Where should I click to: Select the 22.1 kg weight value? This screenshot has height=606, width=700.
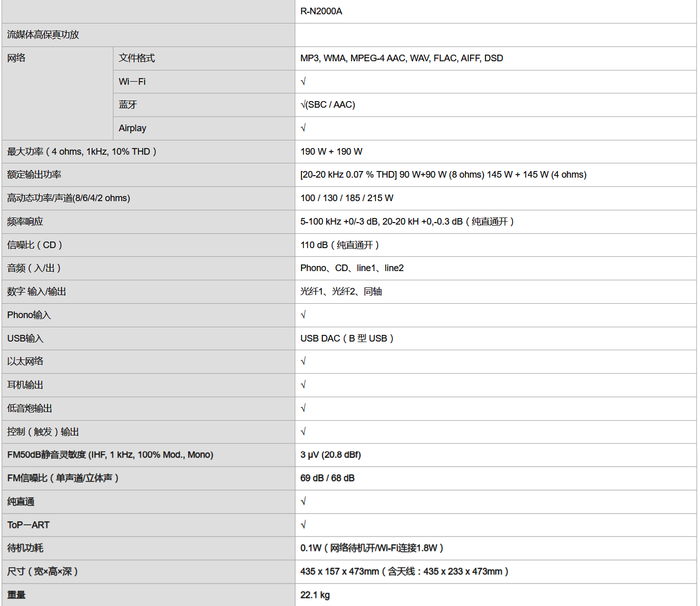point(315,595)
